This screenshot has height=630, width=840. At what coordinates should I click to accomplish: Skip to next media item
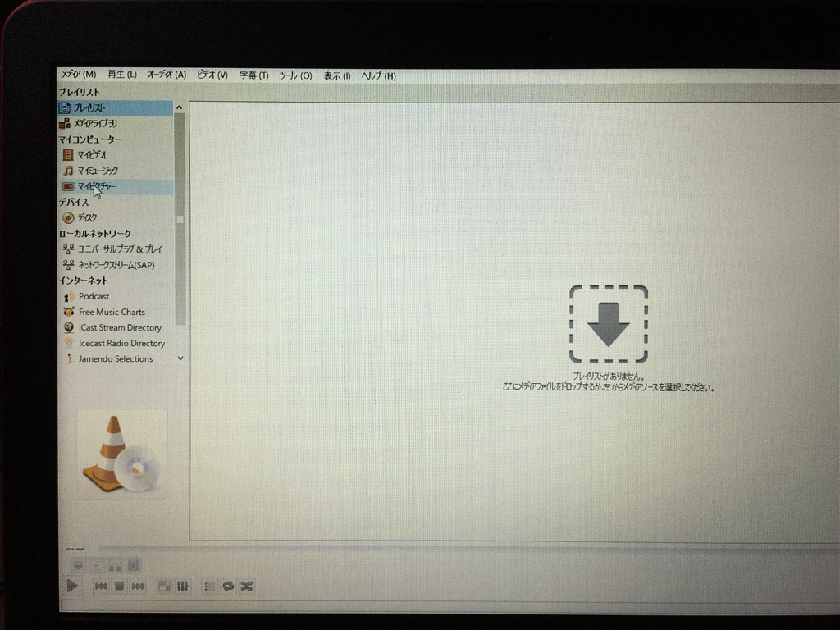click(138, 587)
